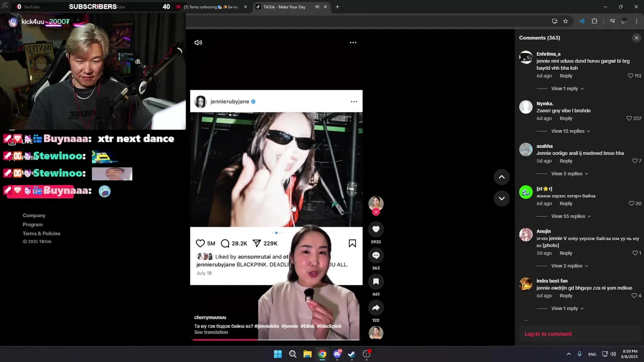Like indra best fan's comment (4 likes)

click(x=634, y=296)
